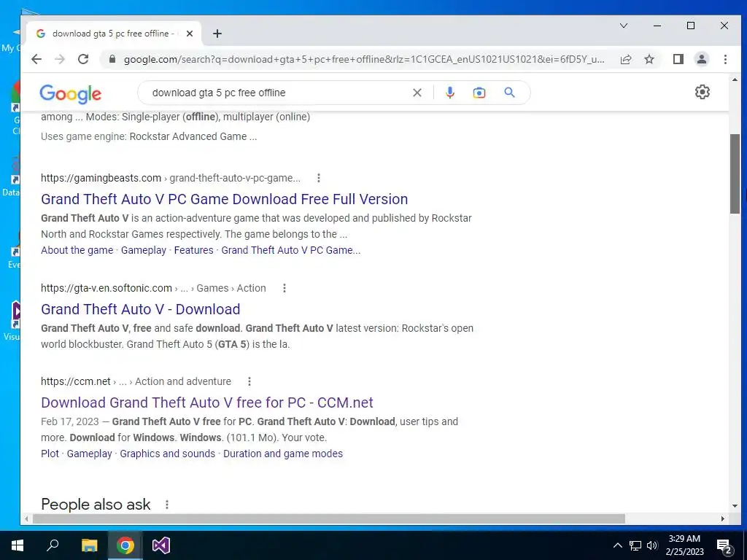Open Chrome side panel

click(x=678, y=59)
